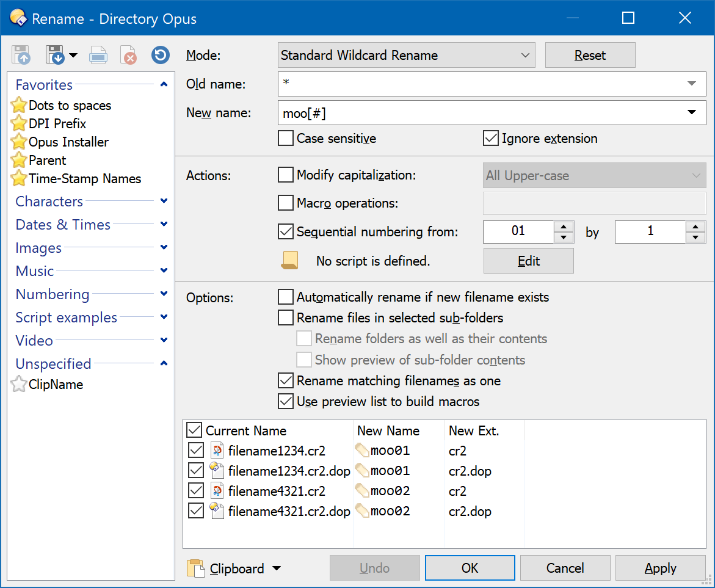
Task: Click the rename preset toolbar icon
Action: click(x=98, y=55)
